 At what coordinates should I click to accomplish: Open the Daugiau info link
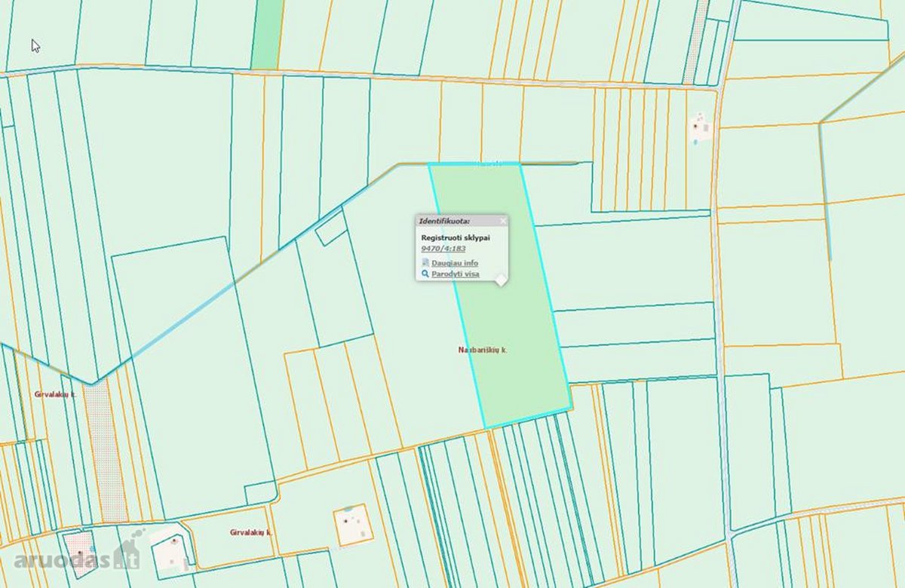coord(455,263)
